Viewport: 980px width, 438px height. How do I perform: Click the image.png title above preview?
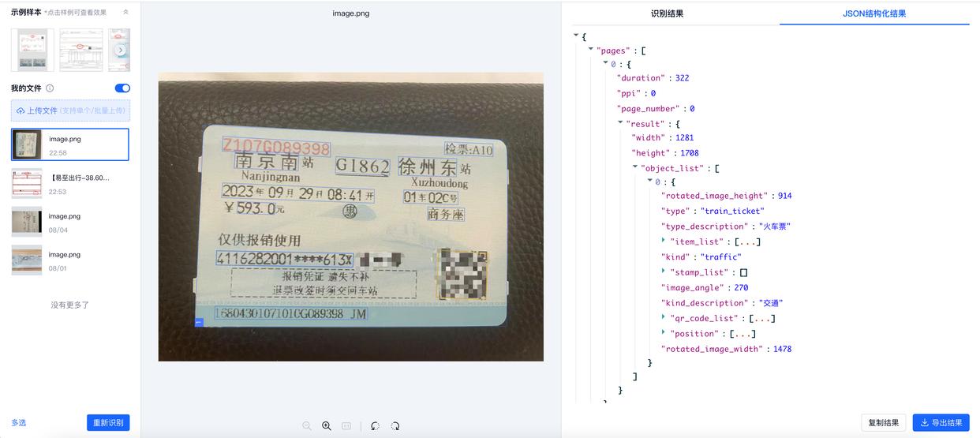(350, 13)
